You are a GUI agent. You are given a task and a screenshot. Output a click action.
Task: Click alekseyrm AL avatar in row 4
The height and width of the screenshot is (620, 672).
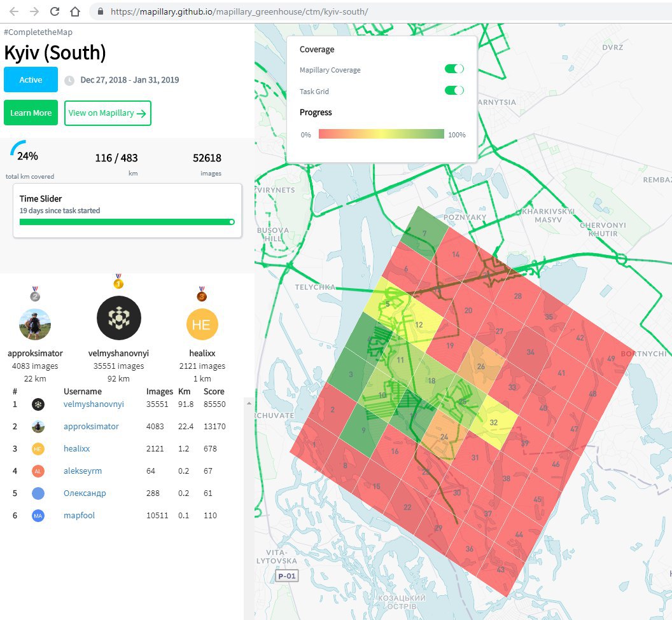38,471
